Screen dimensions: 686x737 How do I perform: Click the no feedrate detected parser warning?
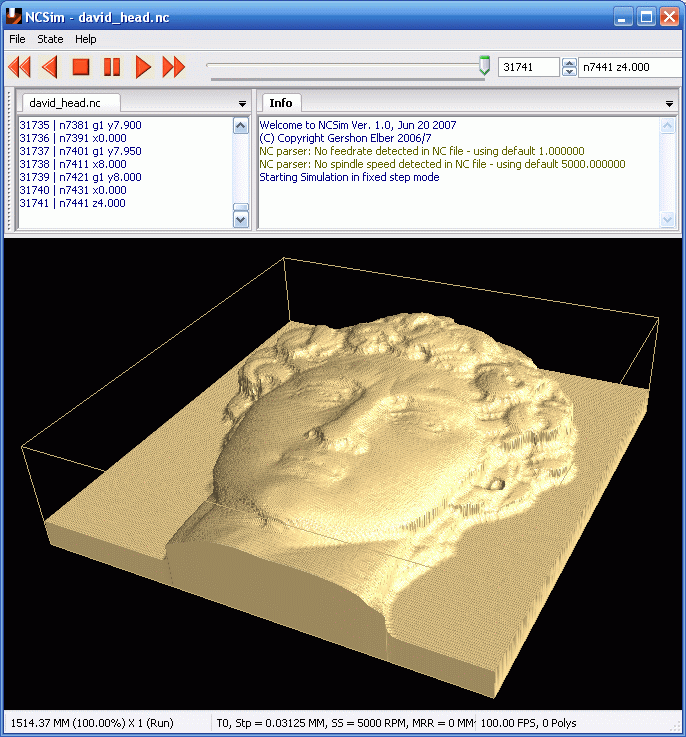[422, 151]
